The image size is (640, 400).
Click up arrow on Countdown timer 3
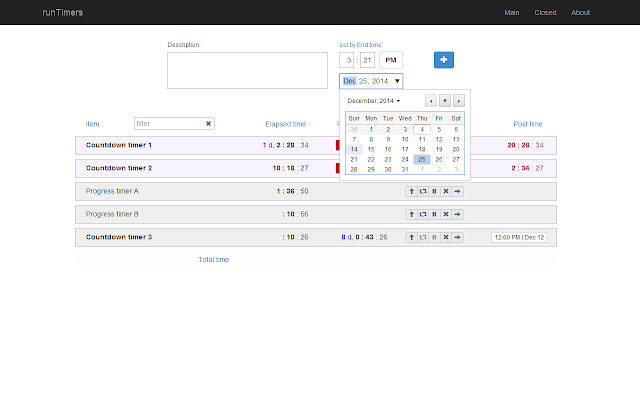411,237
